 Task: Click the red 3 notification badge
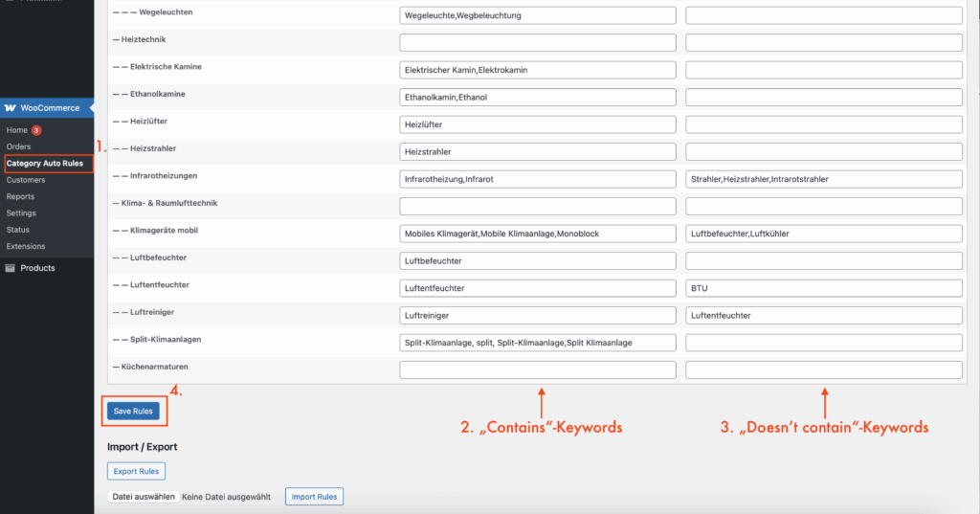point(36,130)
